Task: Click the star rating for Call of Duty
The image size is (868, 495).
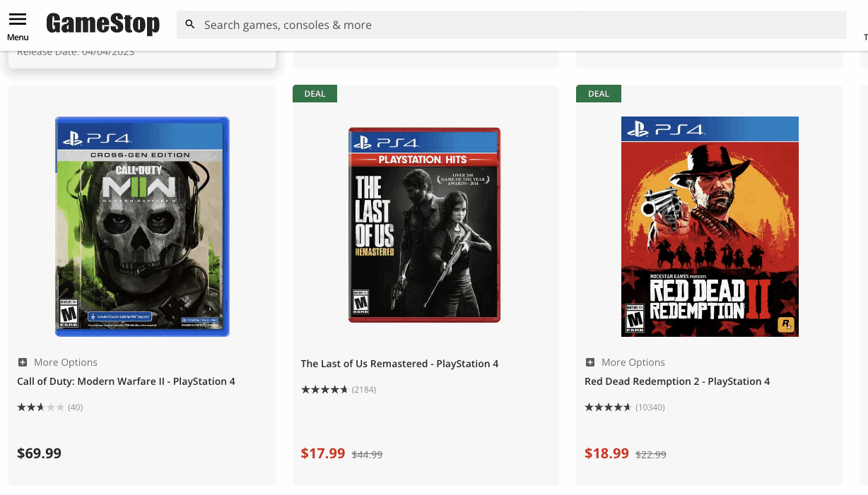Action: 40,407
